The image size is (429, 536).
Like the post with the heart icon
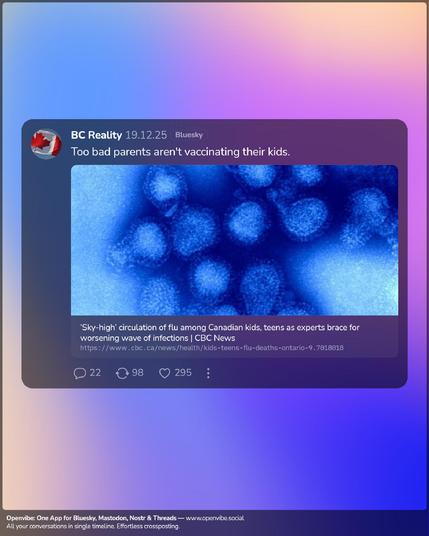coord(164,373)
